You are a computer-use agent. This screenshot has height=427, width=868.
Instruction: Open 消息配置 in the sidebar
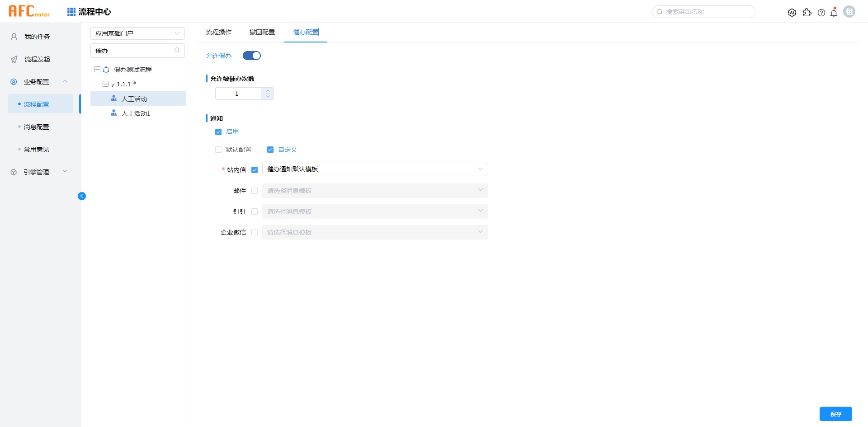pyautogui.click(x=36, y=127)
